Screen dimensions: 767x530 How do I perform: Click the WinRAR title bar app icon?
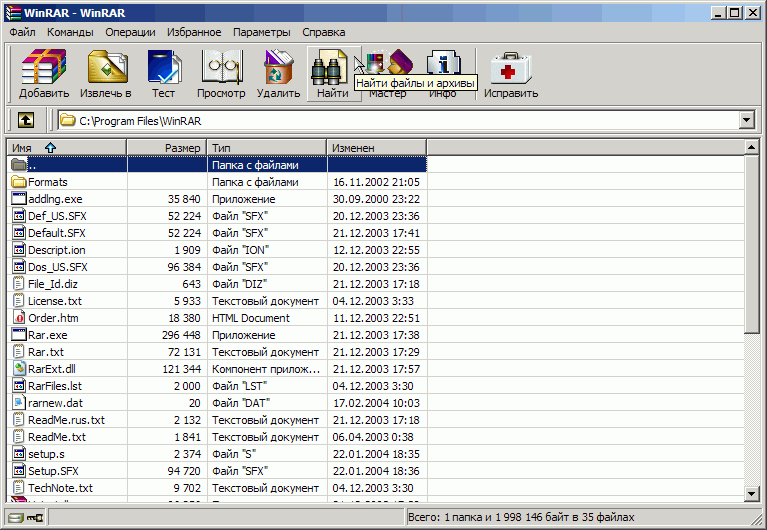pos(13,13)
